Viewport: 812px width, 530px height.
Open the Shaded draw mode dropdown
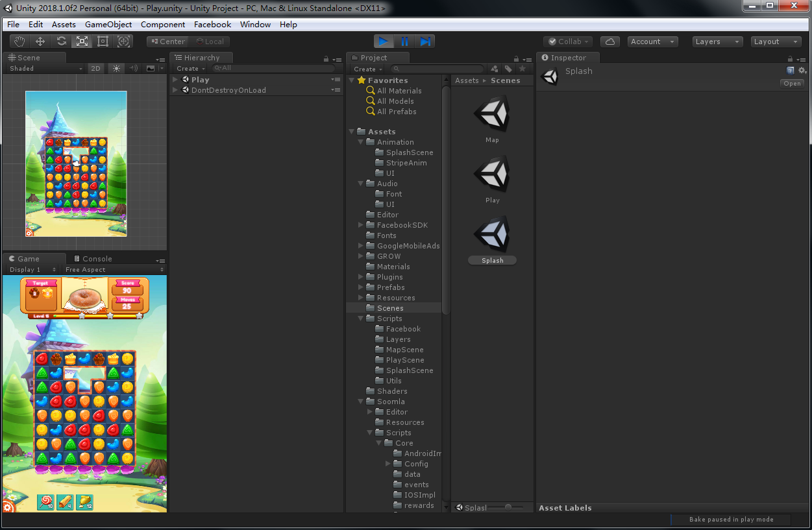pyautogui.click(x=45, y=68)
